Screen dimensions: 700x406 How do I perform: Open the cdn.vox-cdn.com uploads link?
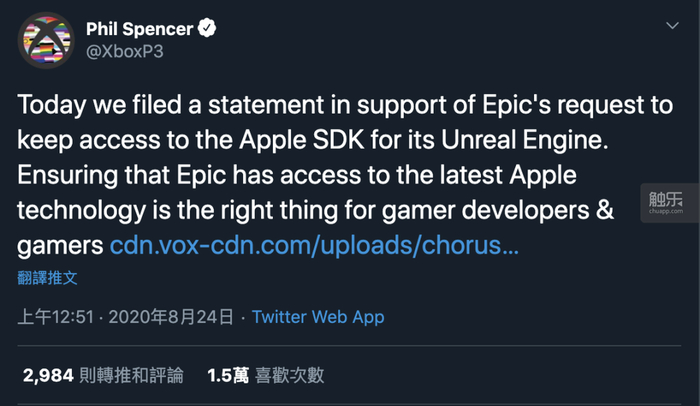314,245
